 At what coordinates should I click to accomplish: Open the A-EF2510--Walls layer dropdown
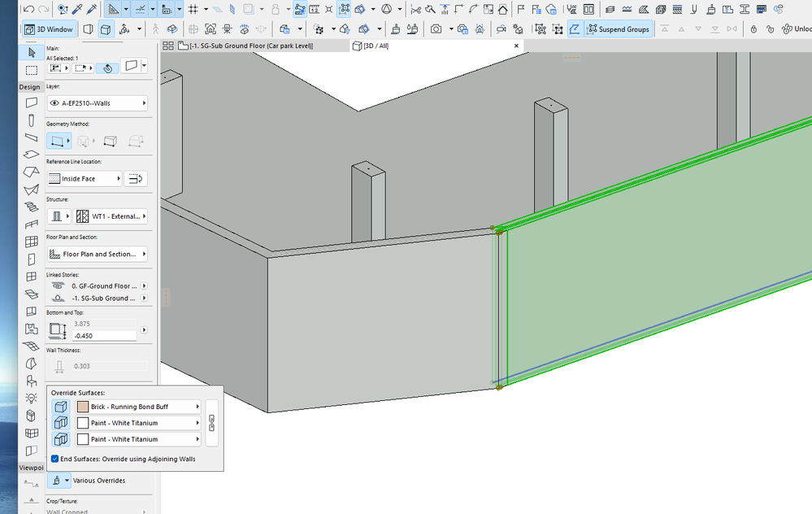tap(98, 103)
